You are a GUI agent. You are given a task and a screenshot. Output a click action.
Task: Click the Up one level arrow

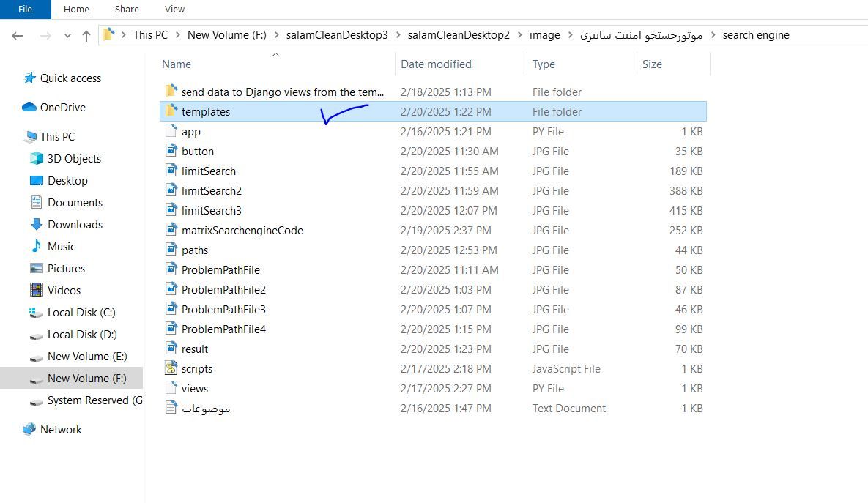click(86, 35)
